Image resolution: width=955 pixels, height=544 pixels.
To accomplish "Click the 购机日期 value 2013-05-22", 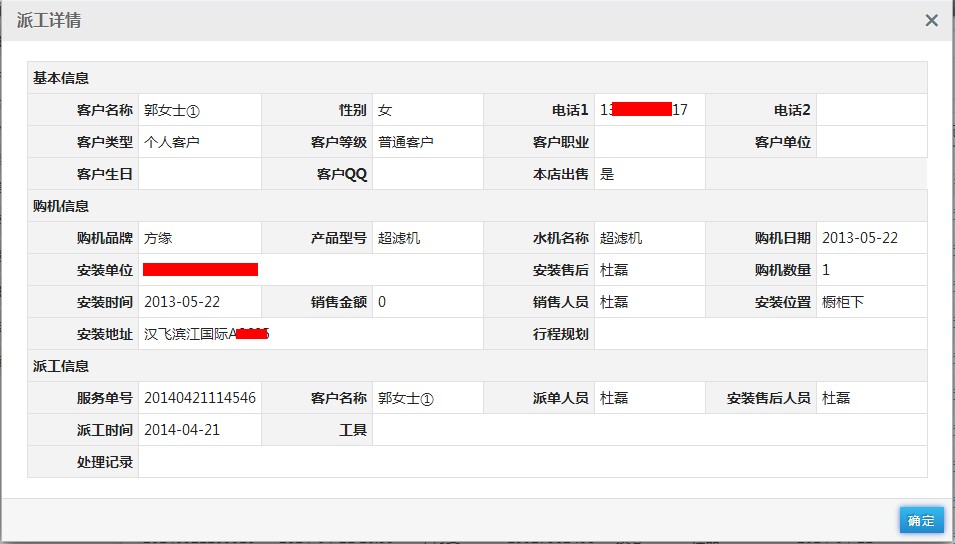I will tap(860, 238).
